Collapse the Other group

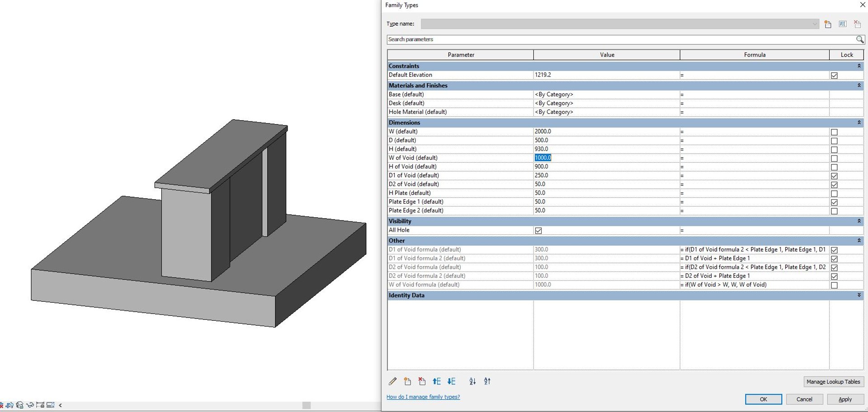[x=859, y=240]
